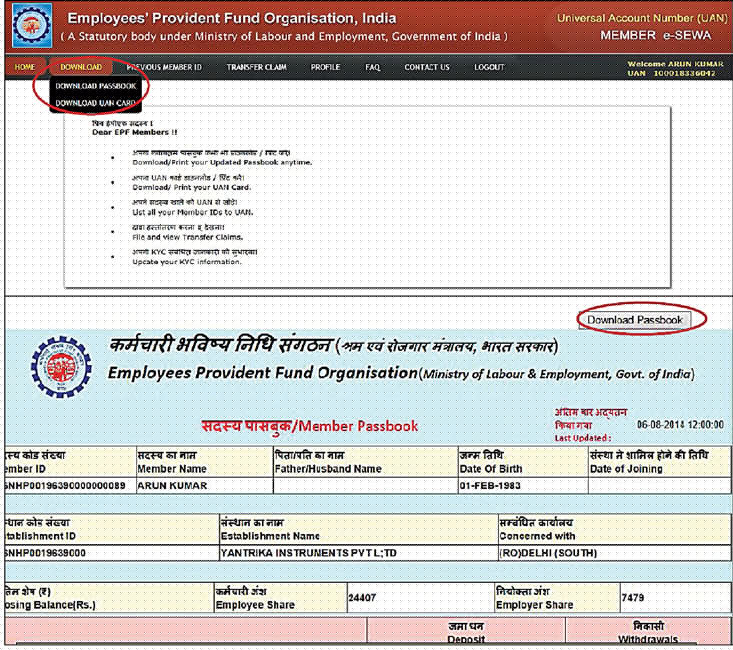Open the Previous Member ID page
This screenshot has height=650, width=733.
click(164, 67)
